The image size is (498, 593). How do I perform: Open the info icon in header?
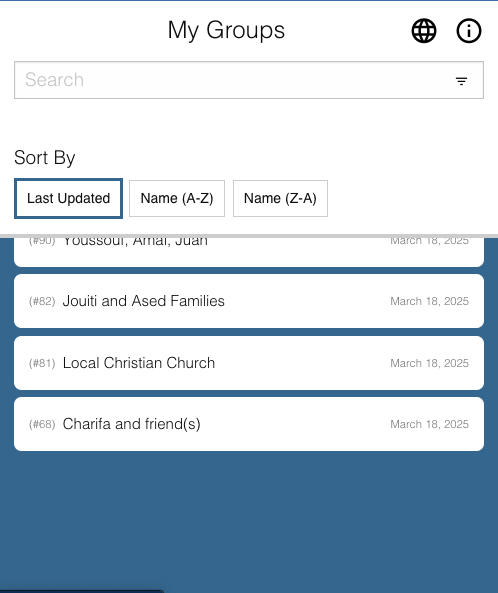469,31
